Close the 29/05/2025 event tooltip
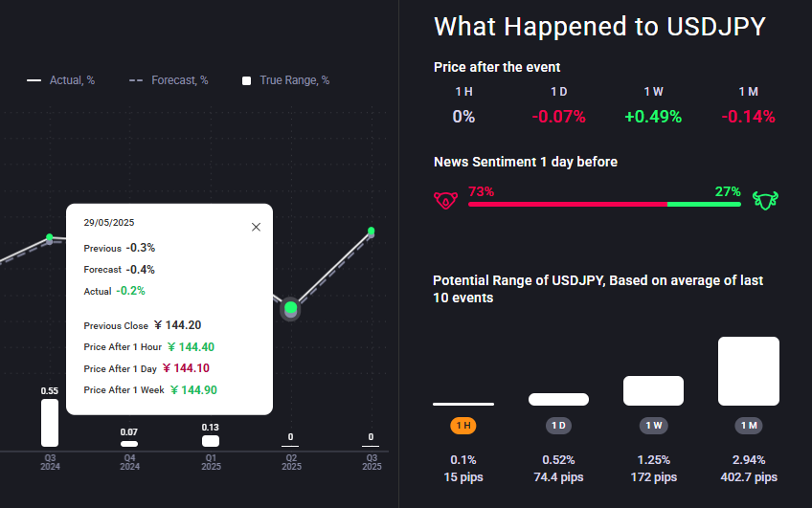 point(256,227)
